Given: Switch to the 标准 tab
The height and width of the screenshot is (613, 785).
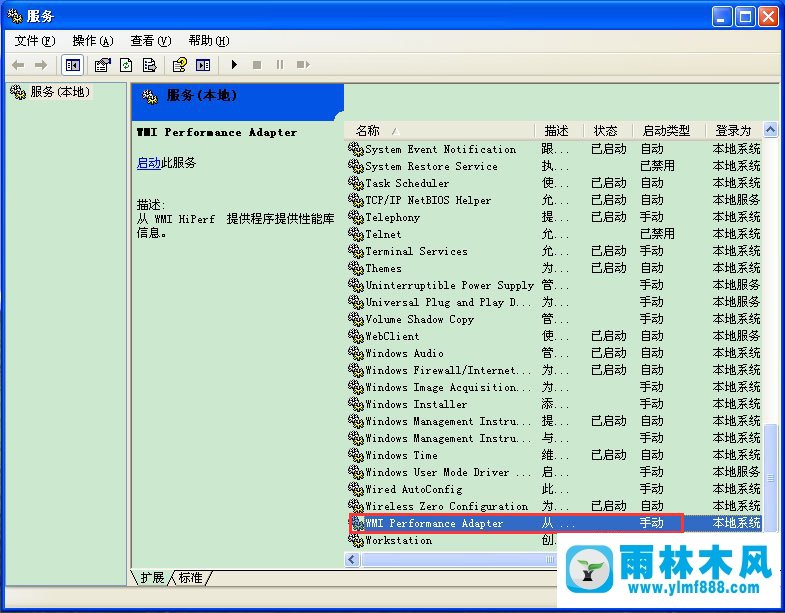Looking at the screenshot, I should 191,577.
